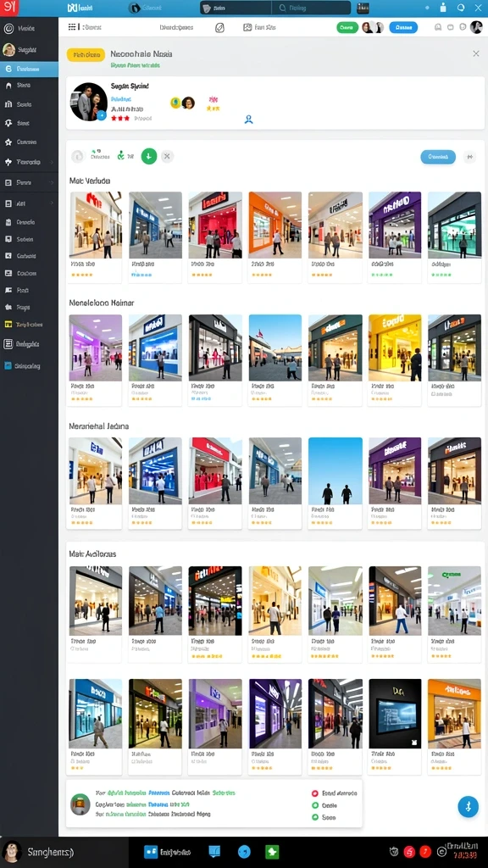The width and height of the screenshot is (488, 868).
Task: Select the highlighted blue sidebar item
Action: 29,70
